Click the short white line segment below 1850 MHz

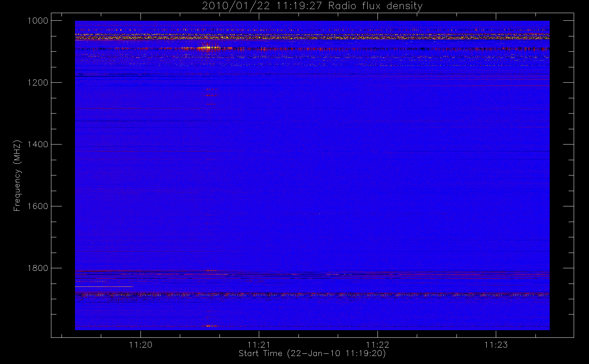[x=104, y=287]
